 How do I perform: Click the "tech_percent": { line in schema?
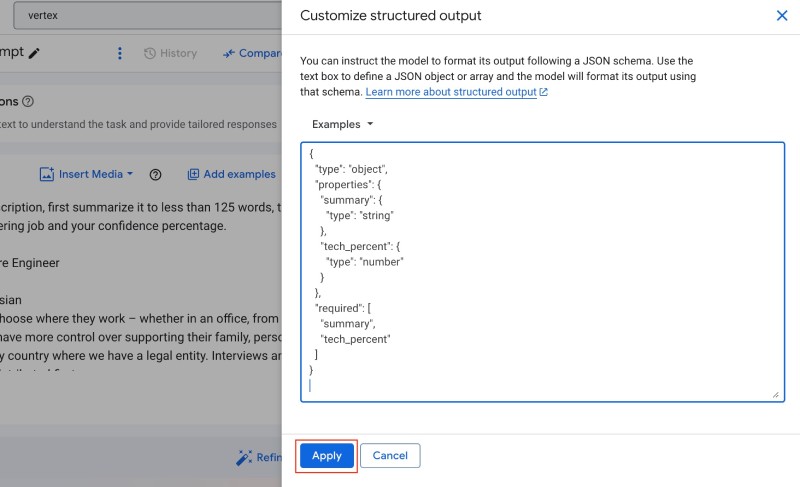coord(360,246)
